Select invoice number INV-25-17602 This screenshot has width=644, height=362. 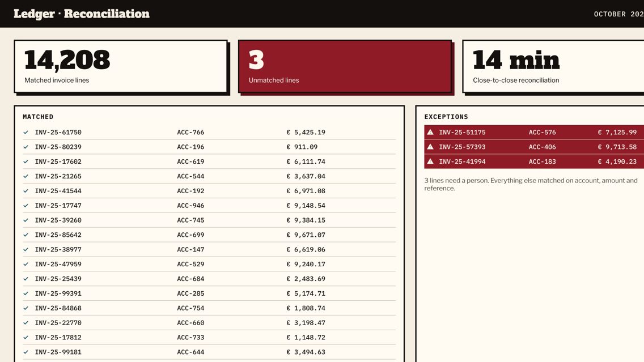58,161
